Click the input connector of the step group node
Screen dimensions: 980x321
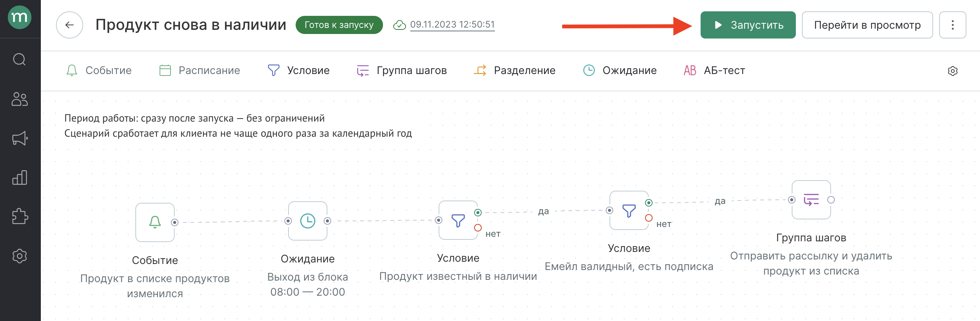pyautogui.click(x=792, y=200)
